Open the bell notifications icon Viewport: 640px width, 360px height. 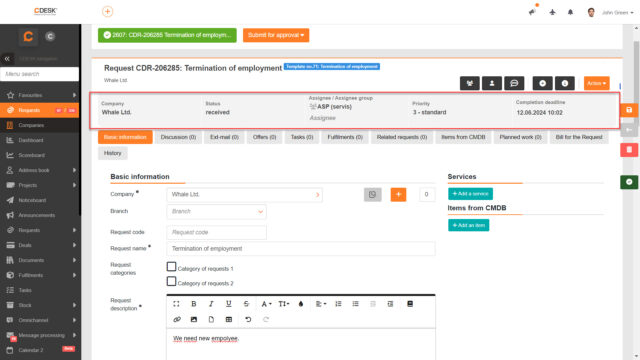click(570, 12)
